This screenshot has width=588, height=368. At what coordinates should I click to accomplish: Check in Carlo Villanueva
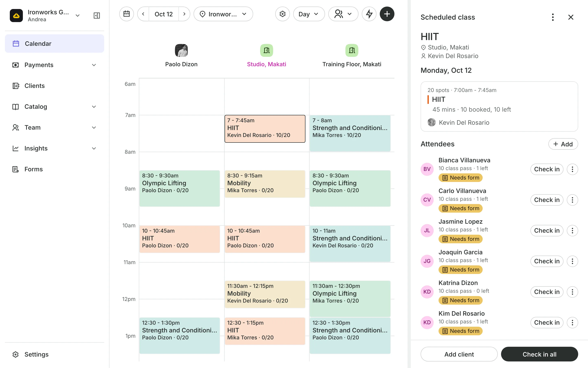click(x=547, y=200)
